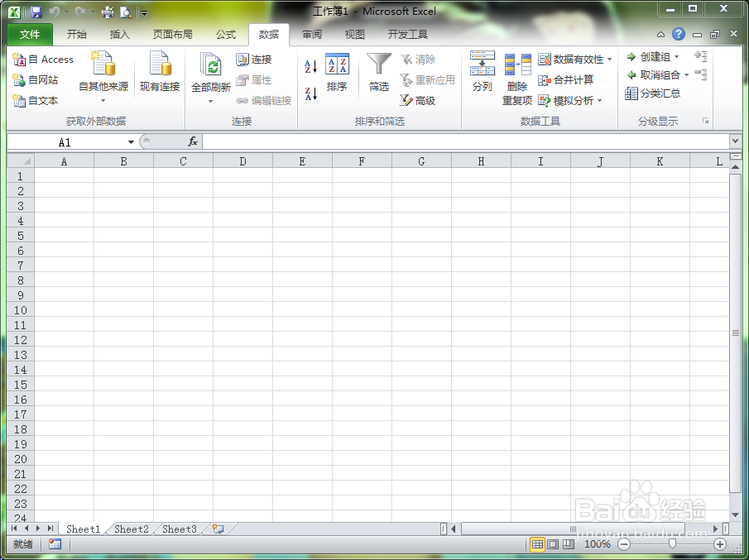749x560 pixels.
Task: Select column D header
Action: pyautogui.click(x=242, y=161)
